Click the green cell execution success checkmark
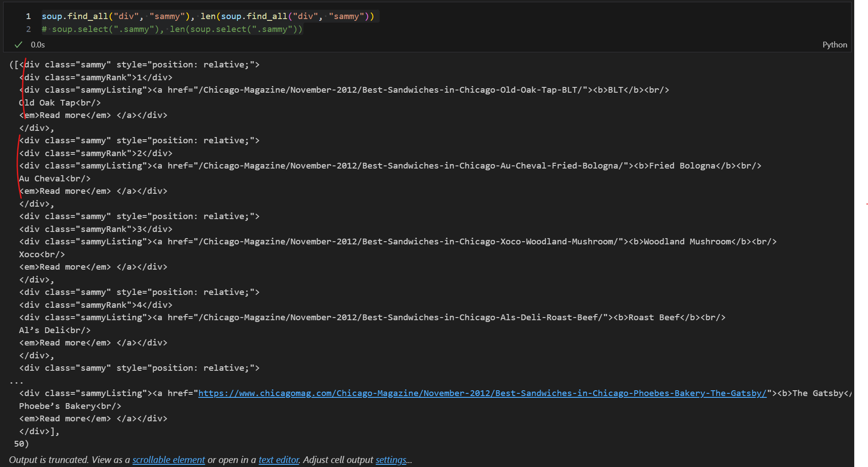Image resolution: width=868 pixels, height=467 pixels. 18,45
